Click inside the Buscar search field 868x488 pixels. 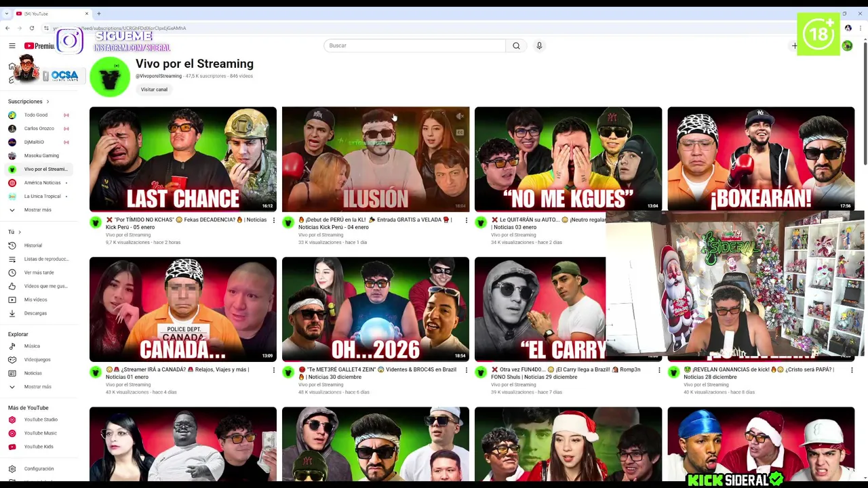click(x=414, y=45)
